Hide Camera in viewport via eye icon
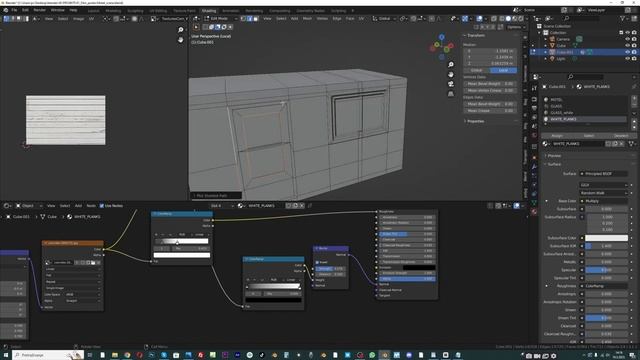 [x=627, y=39]
